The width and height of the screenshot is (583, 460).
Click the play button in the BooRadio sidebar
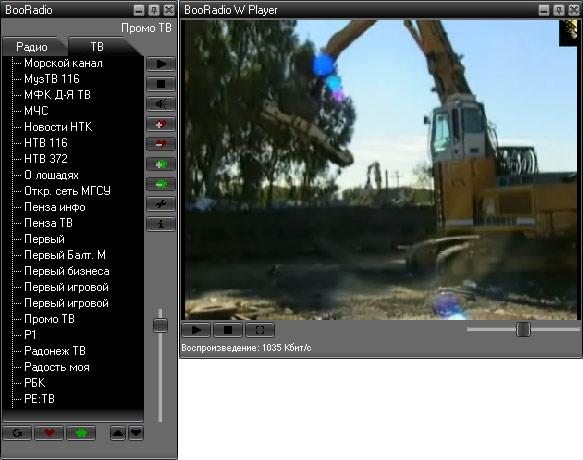tap(161, 64)
